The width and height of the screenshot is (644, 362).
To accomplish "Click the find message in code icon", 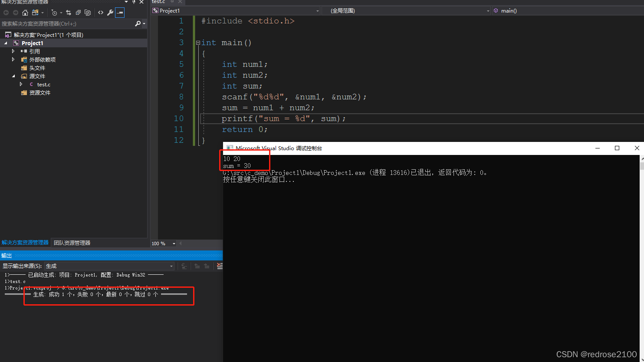I will pos(184,266).
